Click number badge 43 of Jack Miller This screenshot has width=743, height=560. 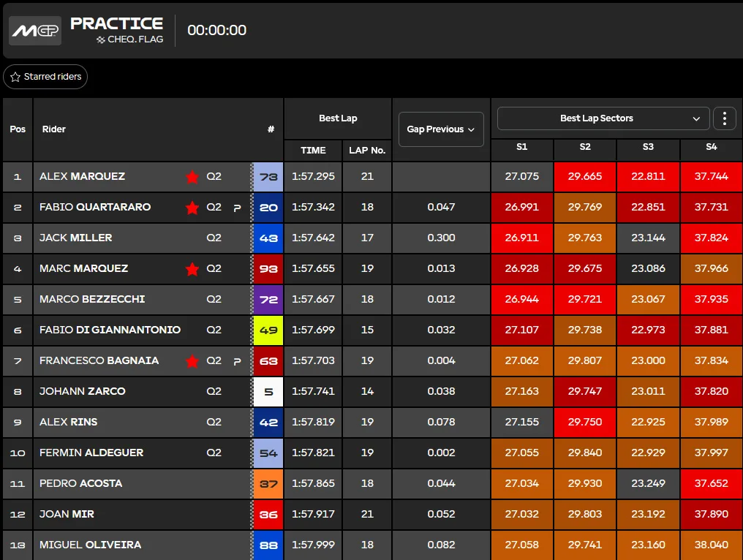(268, 238)
